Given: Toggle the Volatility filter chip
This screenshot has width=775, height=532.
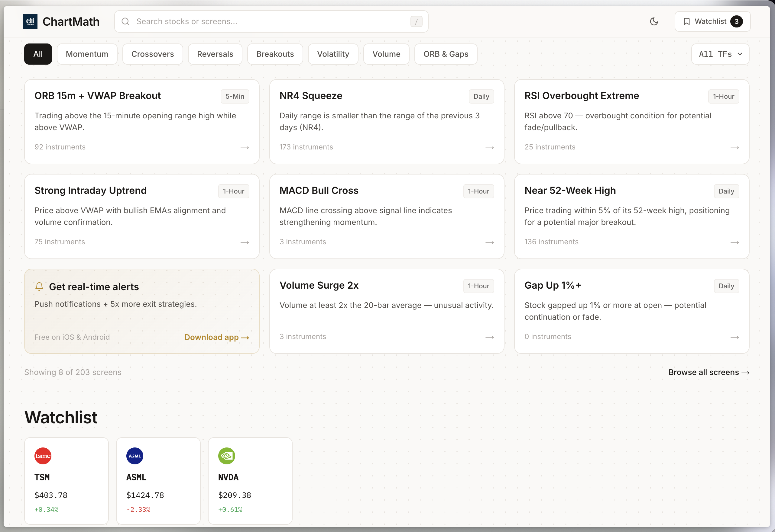Looking at the screenshot, I should click(332, 54).
